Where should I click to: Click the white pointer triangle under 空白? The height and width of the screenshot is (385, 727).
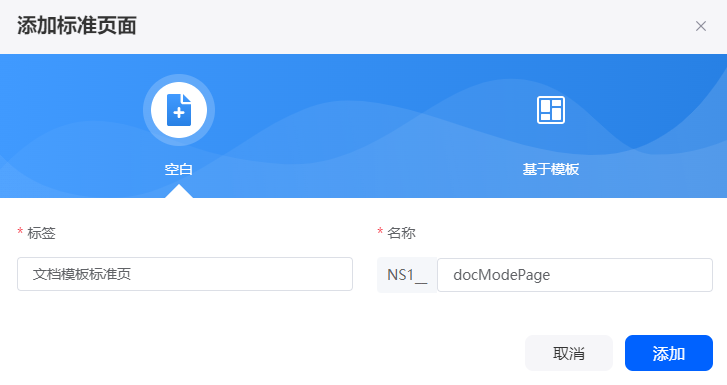pyautogui.click(x=179, y=192)
